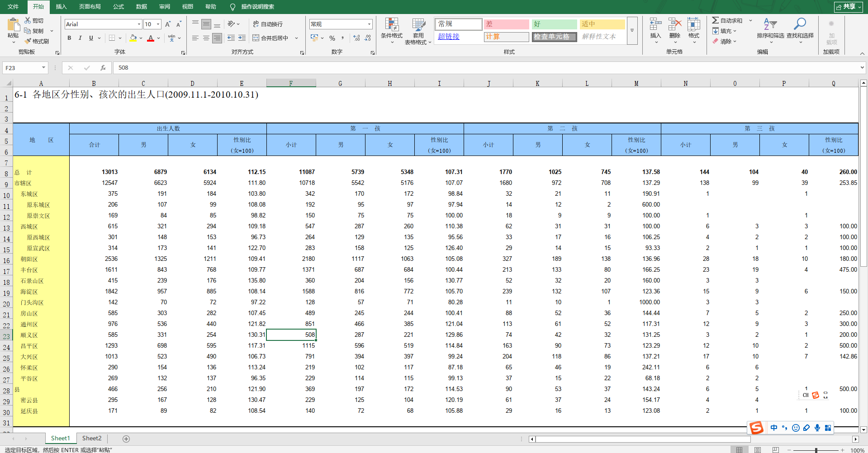The image size is (868, 453).
Task: Open the font name Arial dropdown
Action: pos(139,24)
